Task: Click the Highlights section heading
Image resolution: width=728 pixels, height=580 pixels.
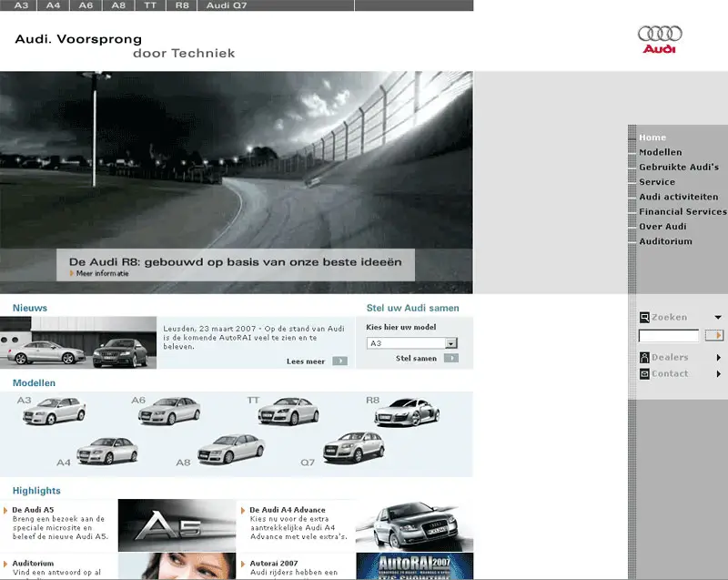Action: (x=36, y=491)
